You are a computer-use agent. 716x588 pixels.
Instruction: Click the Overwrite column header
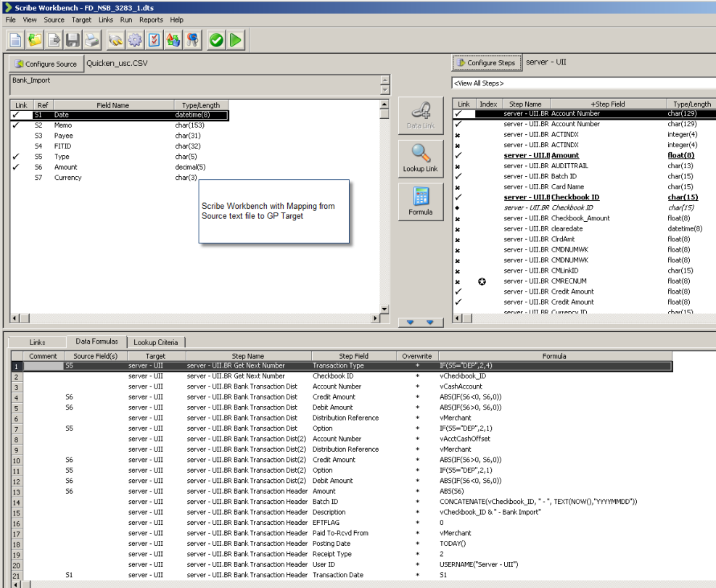click(x=417, y=356)
